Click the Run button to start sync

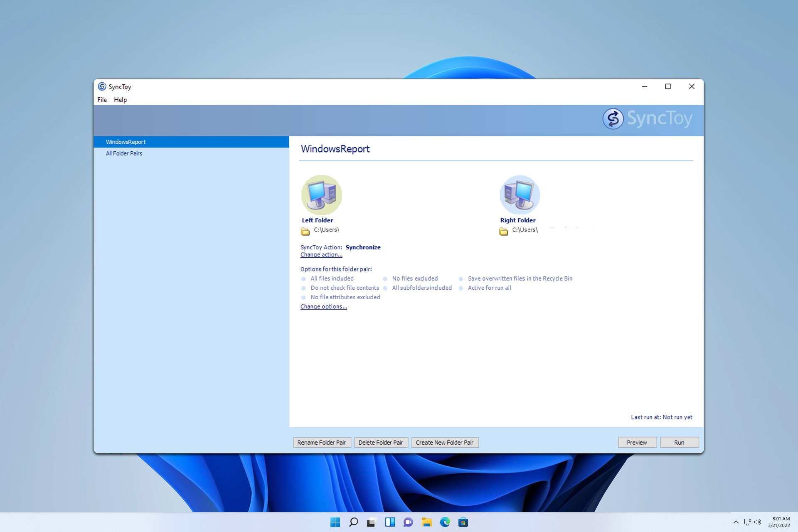click(679, 442)
